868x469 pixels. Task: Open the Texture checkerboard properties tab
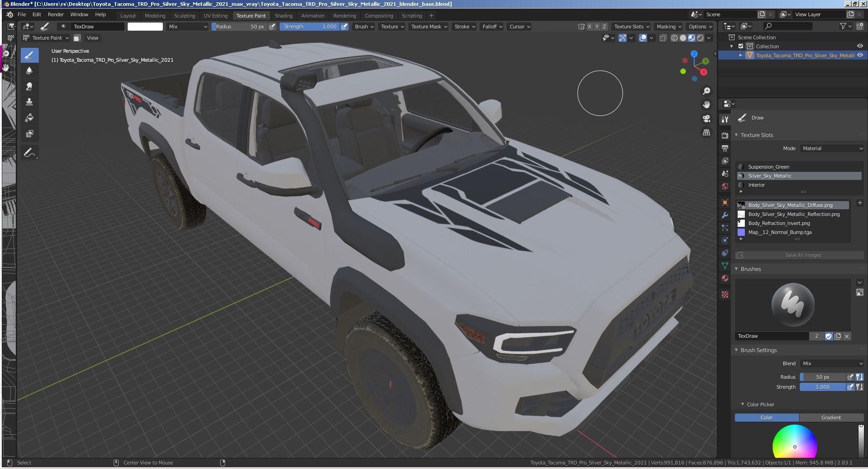click(x=725, y=294)
